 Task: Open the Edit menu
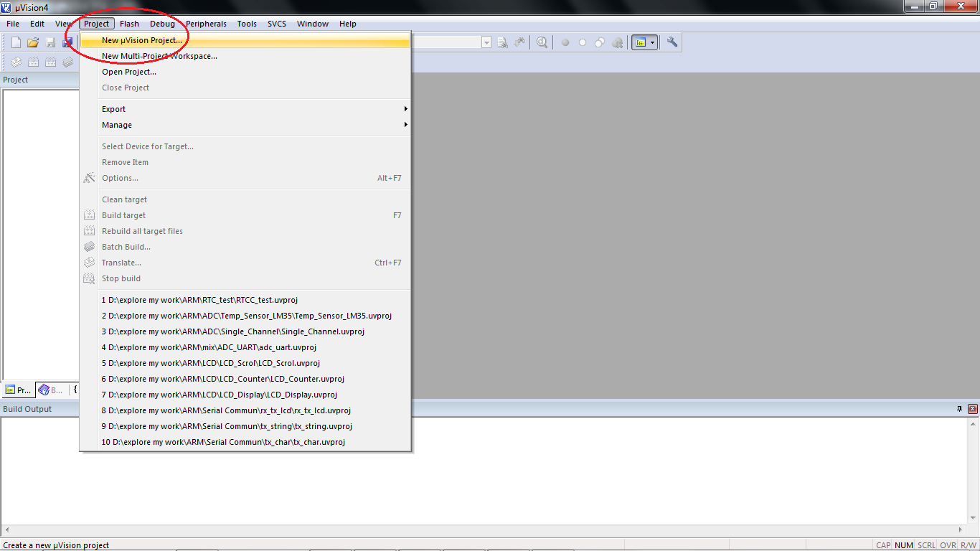[37, 24]
